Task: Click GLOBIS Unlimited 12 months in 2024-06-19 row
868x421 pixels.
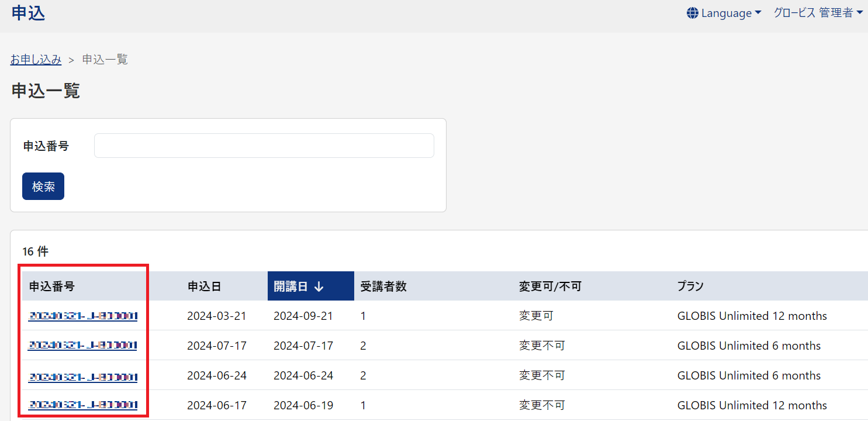Action: (752, 405)
